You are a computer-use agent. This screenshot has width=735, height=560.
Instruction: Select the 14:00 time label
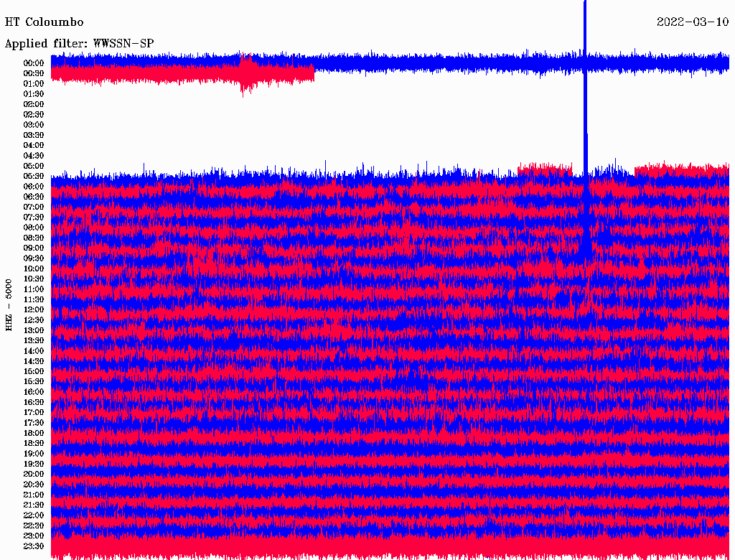34,351
